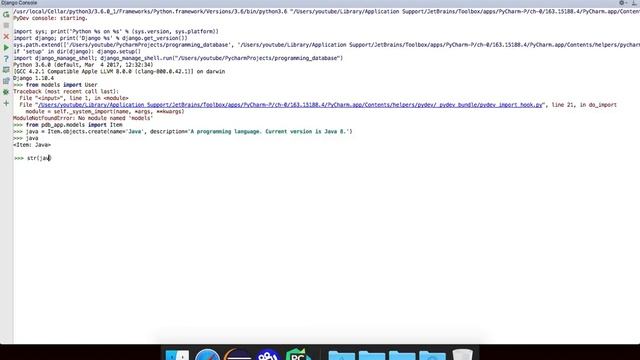Image resolution: width=640 pixels, height=360 pixels.
Task: Open the Trash in the Dock
Action: (x=462, y=354)
